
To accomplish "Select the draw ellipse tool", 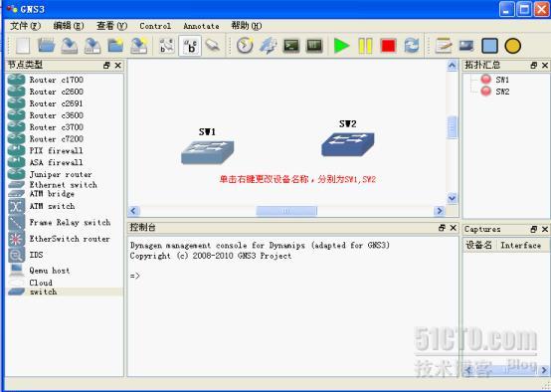I will 512,46.
